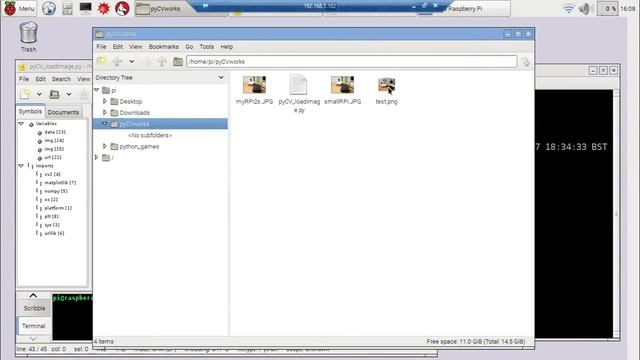This screenshot has height=360, width=640.
Task: Open File menu in pyCVworks file manager
Action: [101, 47]
